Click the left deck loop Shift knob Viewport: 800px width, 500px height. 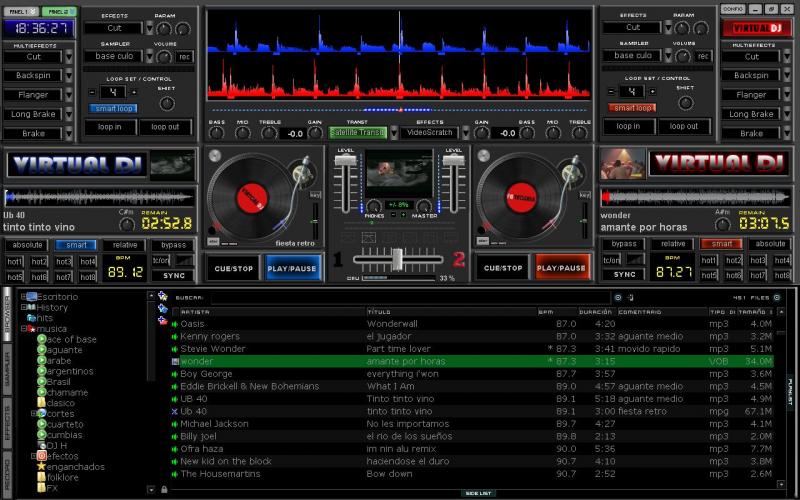167,104
